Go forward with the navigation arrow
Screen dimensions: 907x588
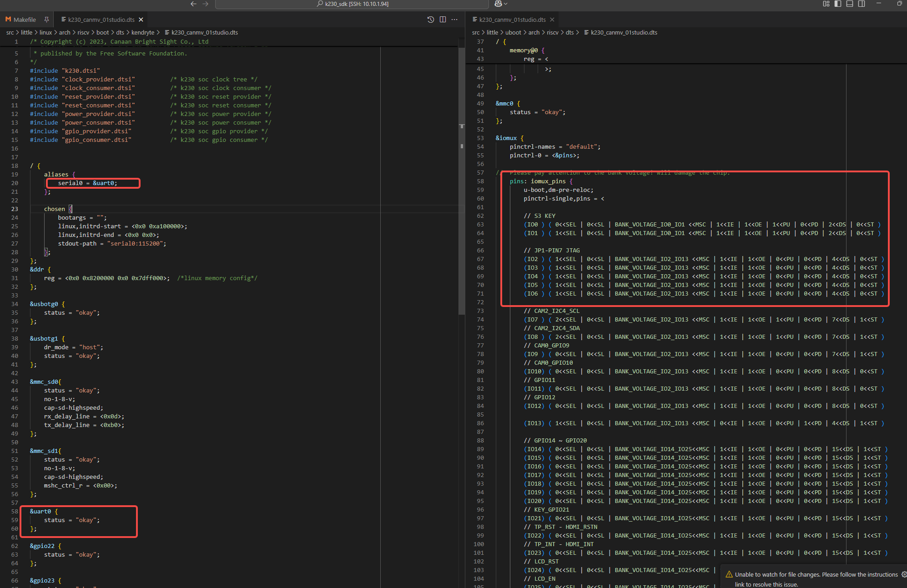pyautogui.click(x=206, y=4)
